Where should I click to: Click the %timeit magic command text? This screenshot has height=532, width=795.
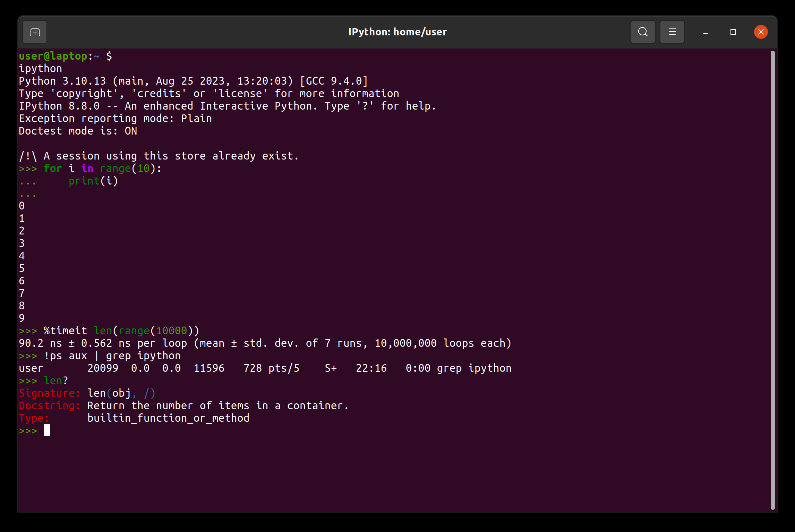[x=65, y=330]
